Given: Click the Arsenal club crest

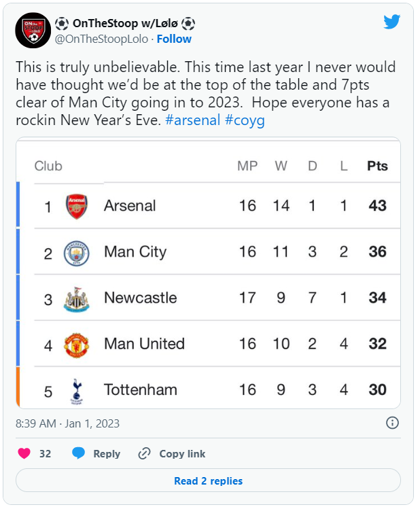Looking at the screenshot, I should pos(77,207).
